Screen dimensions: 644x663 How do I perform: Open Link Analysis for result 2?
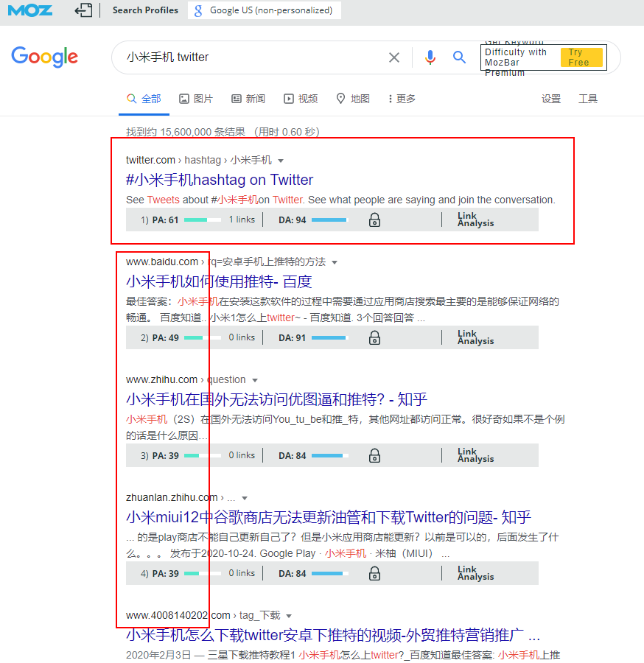pos(475,337)
